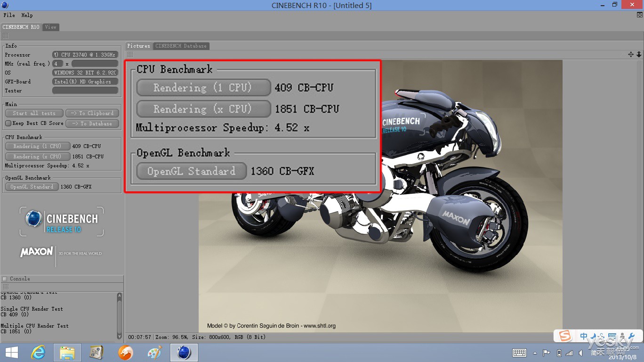Screen dimensions: 644x362
Task: Open the Help menu
Action: pos(27,15)
